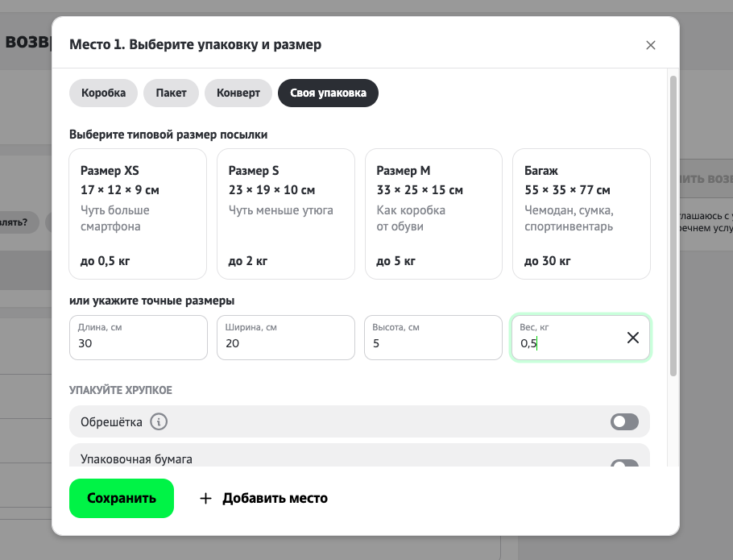The height and width of the screenshot is (560, 733).
Task: Choose the Конверт packaging tab
Action: pyautogui.click(x=238, y=93)
